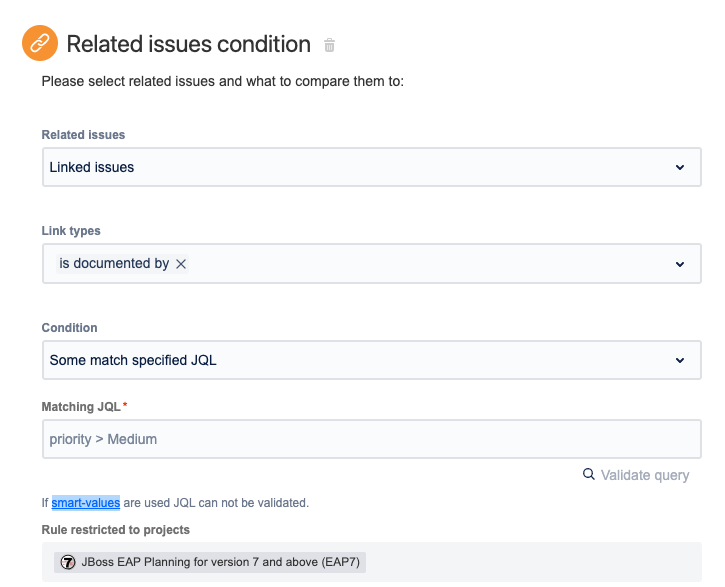725x587 pixels.
Task: Delete condition using the trash icon
Action: pyautogui.click(x=330, y=45)
